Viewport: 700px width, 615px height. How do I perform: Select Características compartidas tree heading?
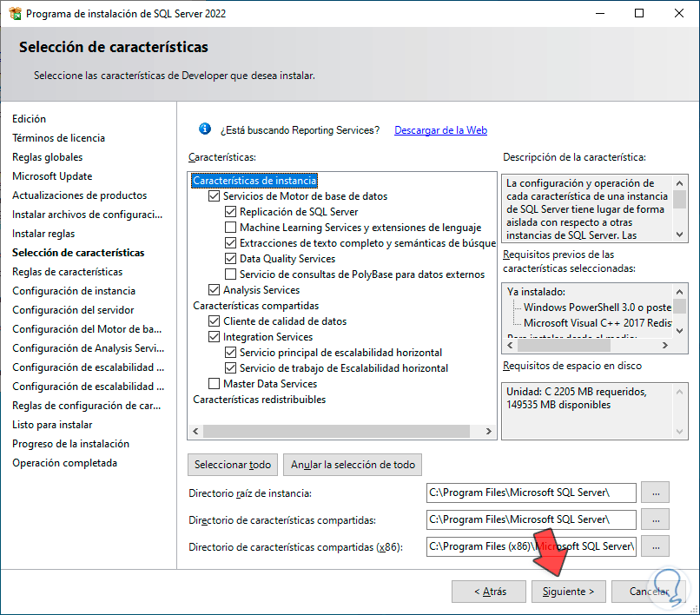tap(256, 306)
